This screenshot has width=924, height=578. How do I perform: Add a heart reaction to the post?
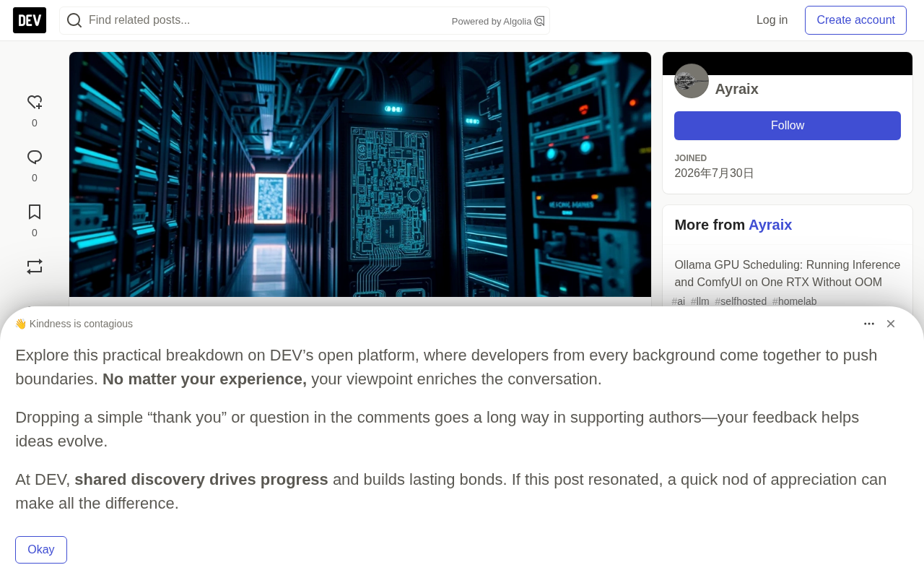click(35, 103)
